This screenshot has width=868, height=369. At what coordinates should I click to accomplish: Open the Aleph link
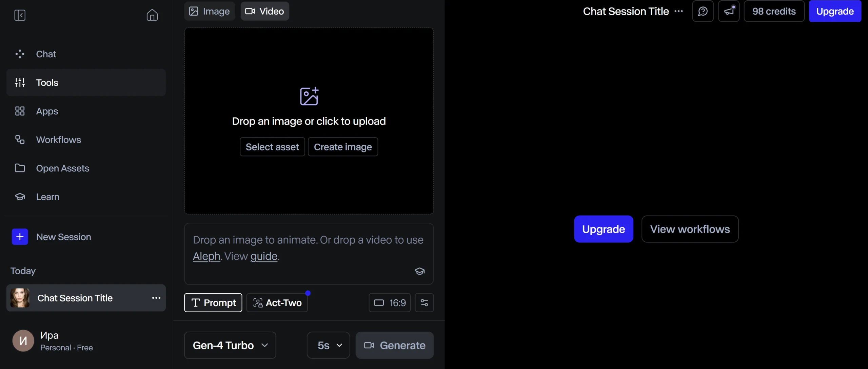[x=206, y=256]
